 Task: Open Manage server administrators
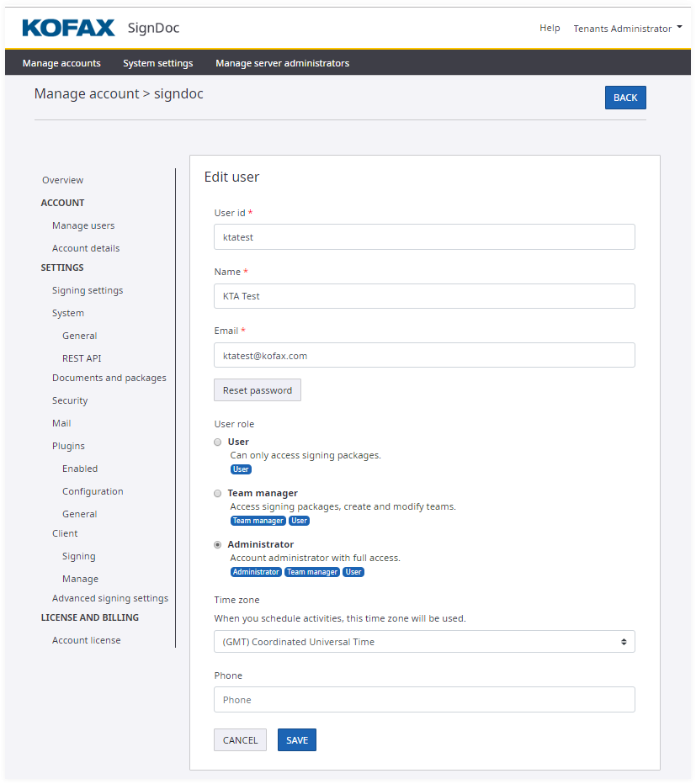click(282, 63)
